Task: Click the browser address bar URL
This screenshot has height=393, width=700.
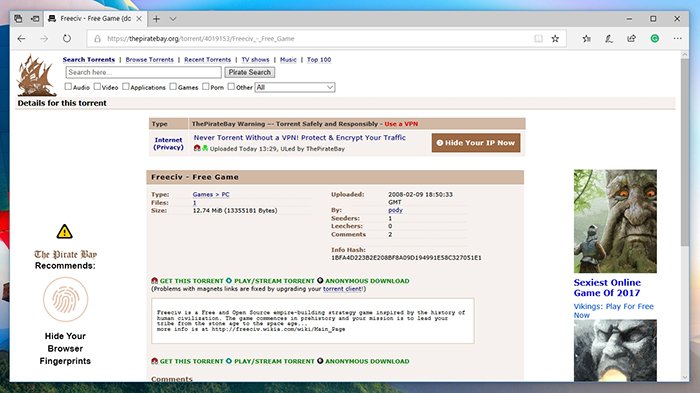Action: [x=200, y=39]
